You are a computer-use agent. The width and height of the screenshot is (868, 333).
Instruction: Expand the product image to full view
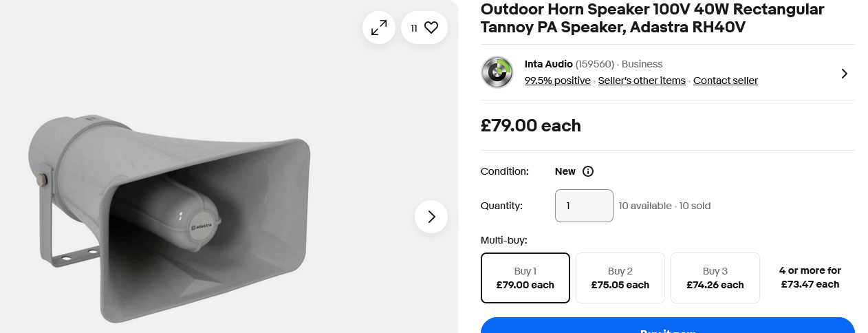point(379,28)
